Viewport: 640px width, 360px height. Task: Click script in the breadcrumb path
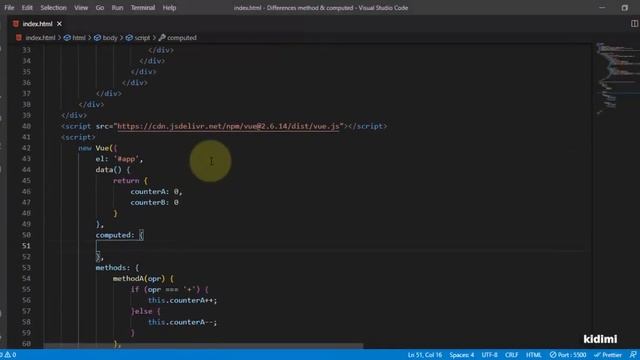(x=142, y=38)
